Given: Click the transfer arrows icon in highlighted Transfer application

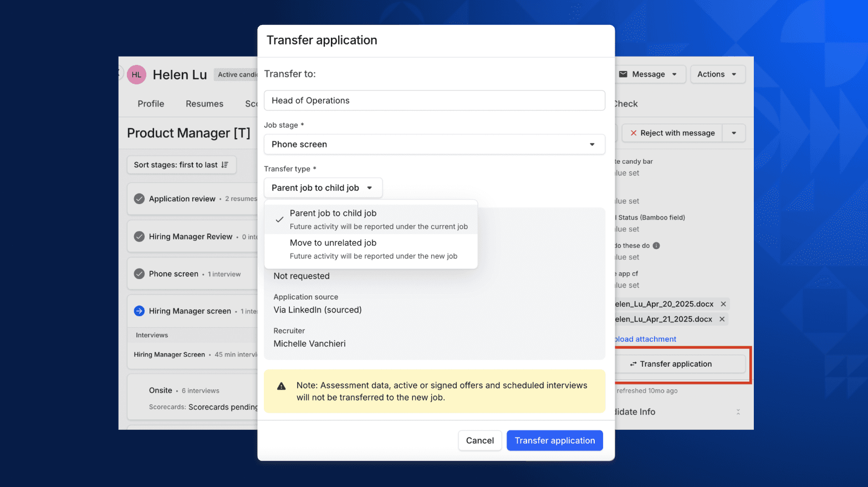Looking at the screenshot, I should 634,364.
